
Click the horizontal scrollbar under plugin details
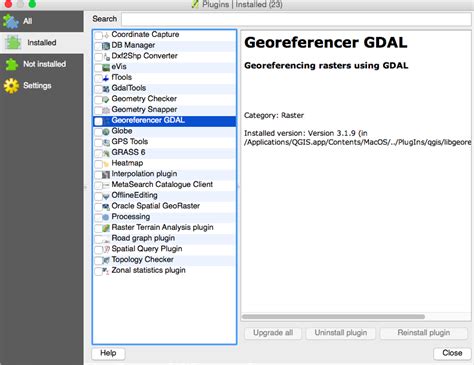pos(333,316)
